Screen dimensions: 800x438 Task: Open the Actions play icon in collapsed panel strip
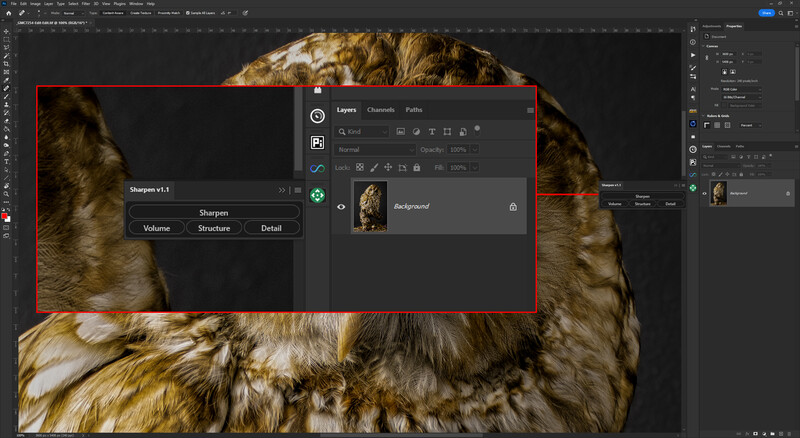(693, 55)
